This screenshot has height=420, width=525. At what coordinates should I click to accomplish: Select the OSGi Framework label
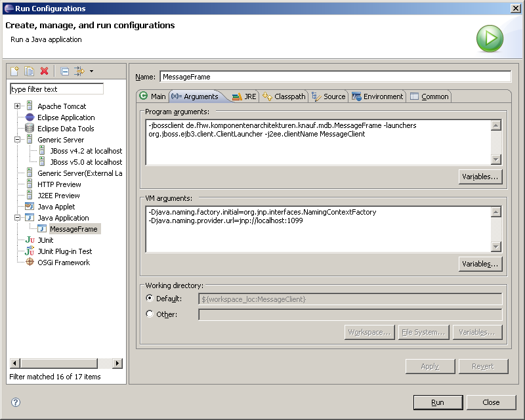pos(64,262)
